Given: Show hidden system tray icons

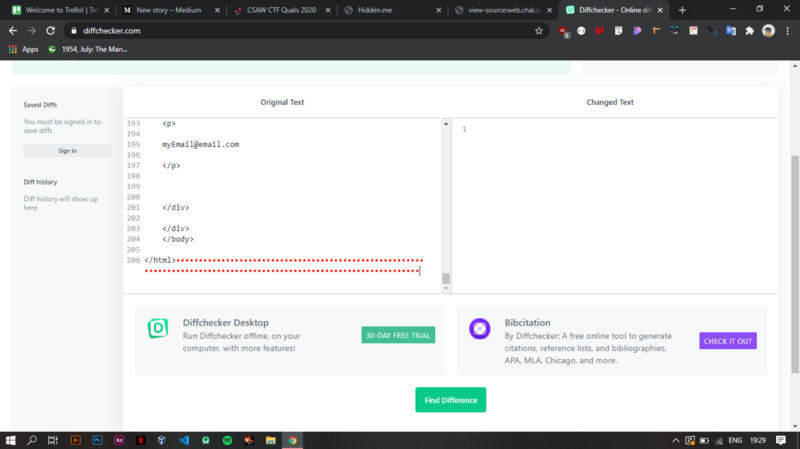Looking at the screenshot, I should tap(676, 440).
